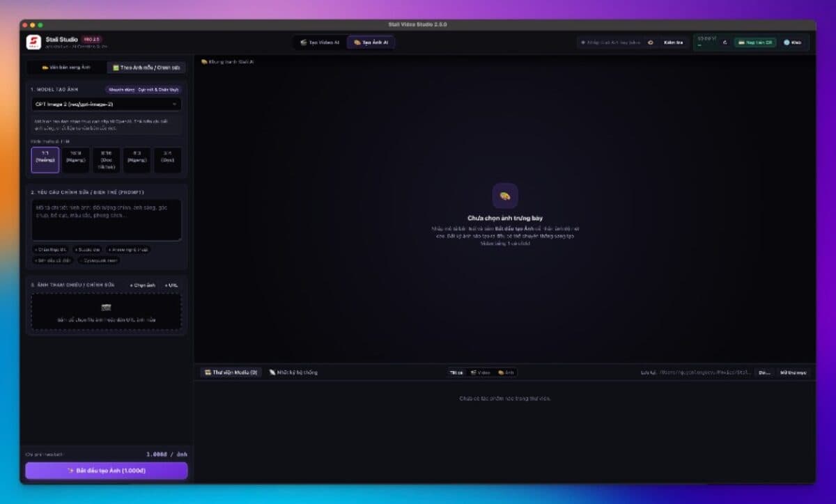
Task: Filter the library by Tất cả
Action: [456, 372]
